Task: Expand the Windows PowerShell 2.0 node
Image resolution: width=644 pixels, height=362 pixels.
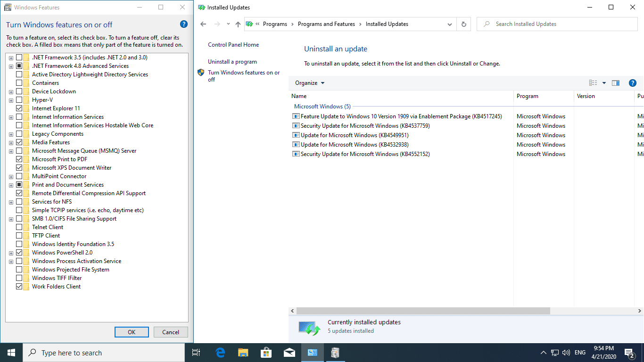Action: pyautogui.click(x=11, y=253)
